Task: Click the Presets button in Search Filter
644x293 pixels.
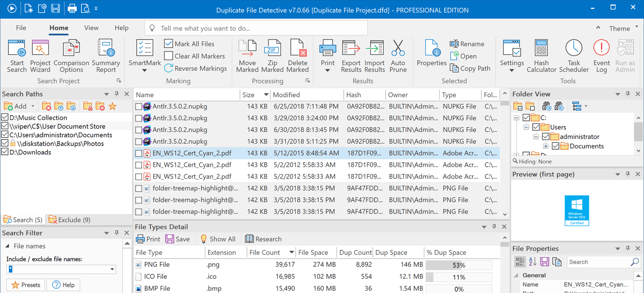Action: [25, 285]
